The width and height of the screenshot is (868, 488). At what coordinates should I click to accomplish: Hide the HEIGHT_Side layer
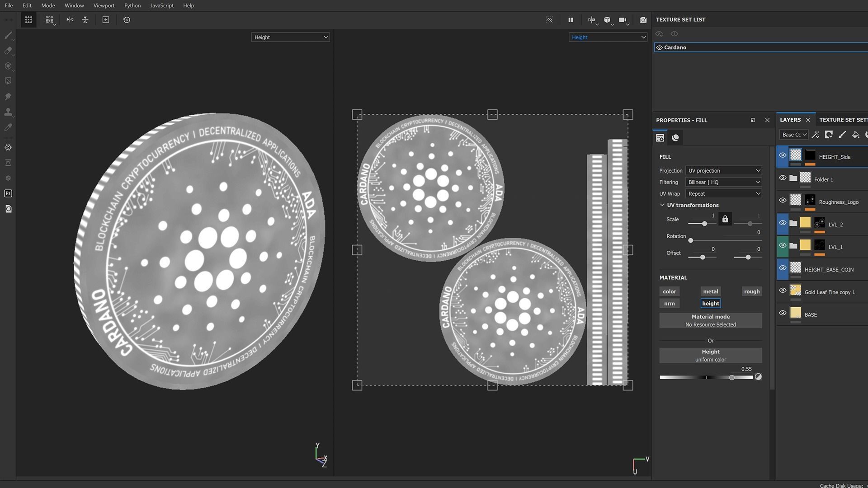(783, 155)
